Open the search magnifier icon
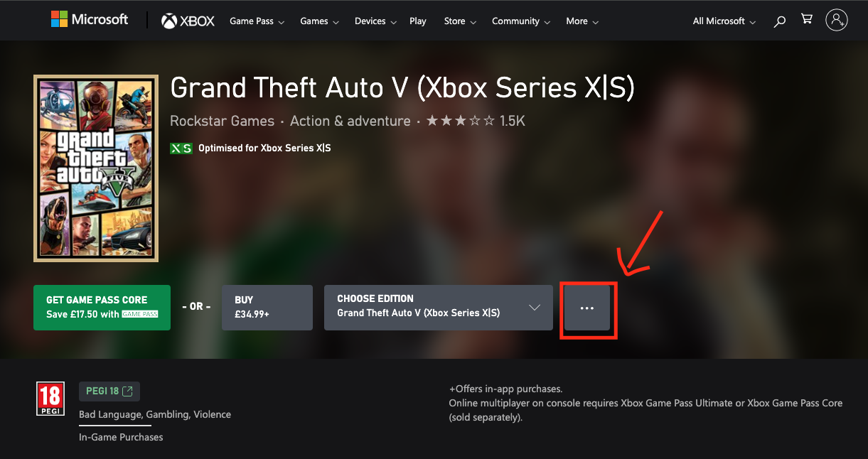Viewport: 868px width, 459px height. [780, 21]
